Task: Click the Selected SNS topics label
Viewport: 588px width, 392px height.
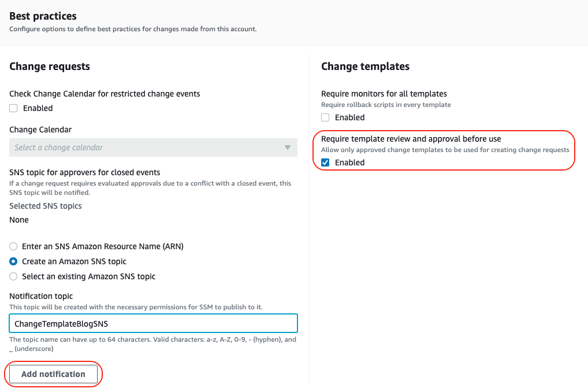Action: click(x=45, y=205)
